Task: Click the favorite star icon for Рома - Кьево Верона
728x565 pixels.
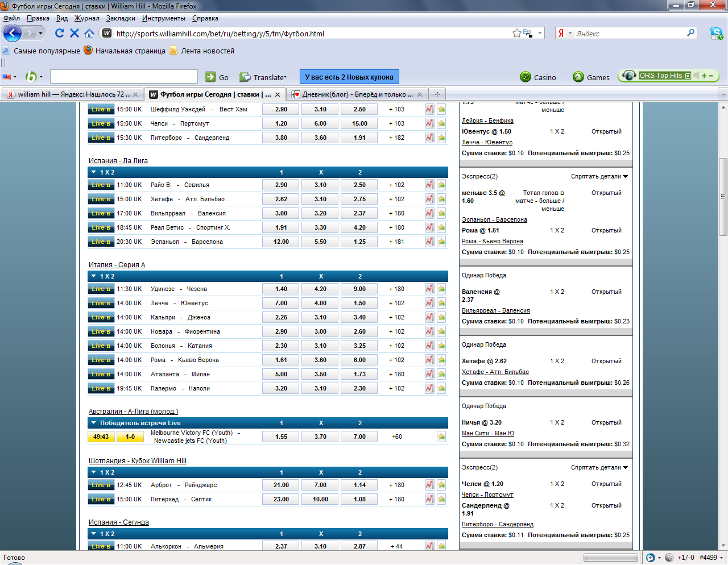Action: (441, 360)
